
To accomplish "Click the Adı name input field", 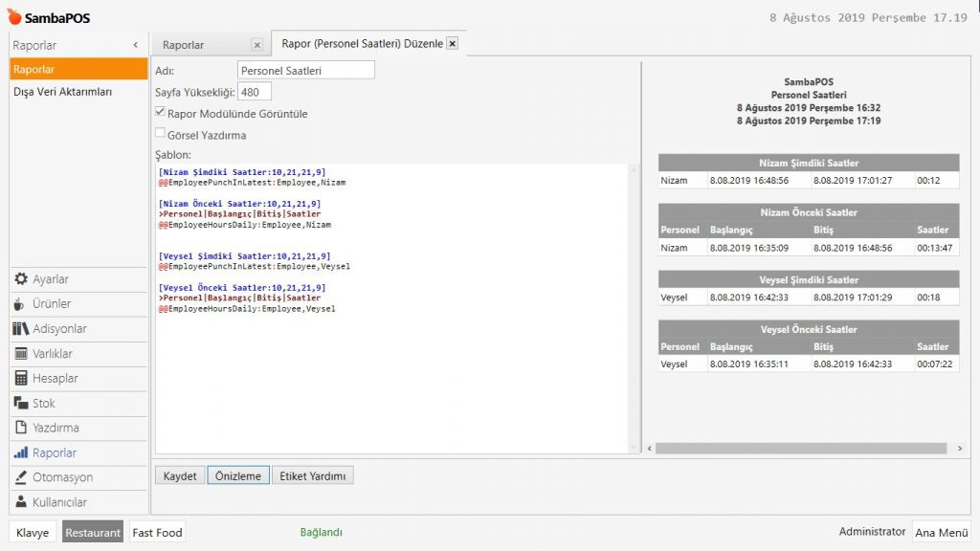I will (305, 70).
